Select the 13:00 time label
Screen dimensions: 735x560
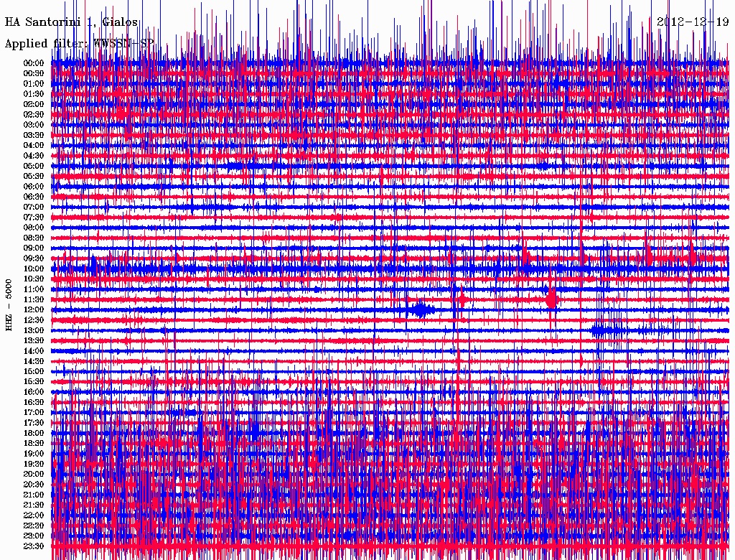click(34, 331)
